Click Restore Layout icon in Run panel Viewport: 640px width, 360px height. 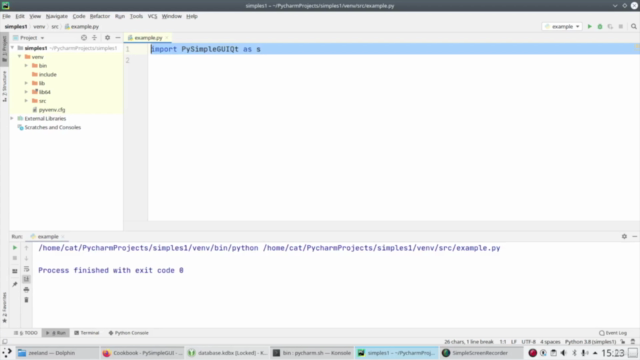15,271
